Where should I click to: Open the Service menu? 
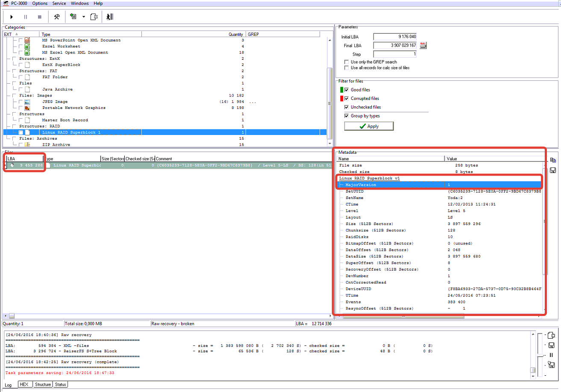[59, 3]
